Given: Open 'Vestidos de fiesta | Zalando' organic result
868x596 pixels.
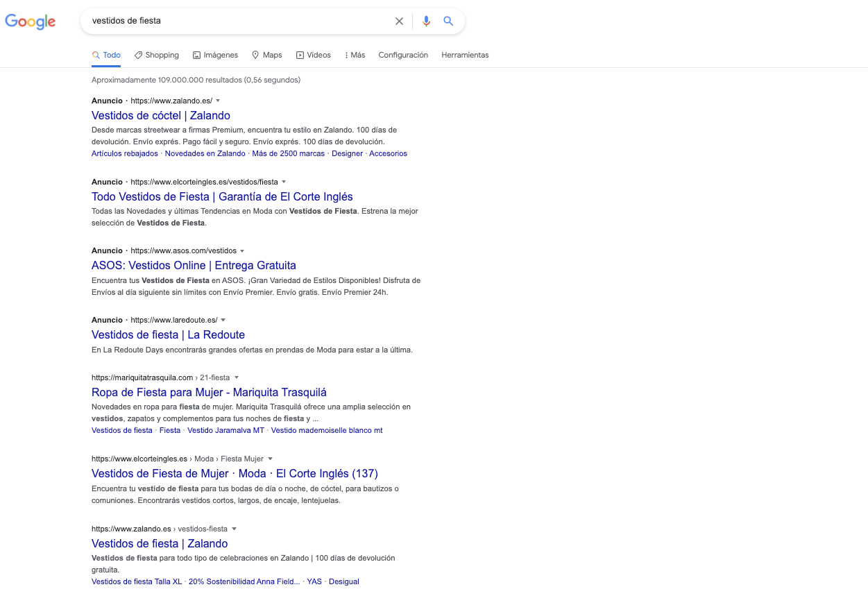Looking at the screenshot, I should click(160, 543).
